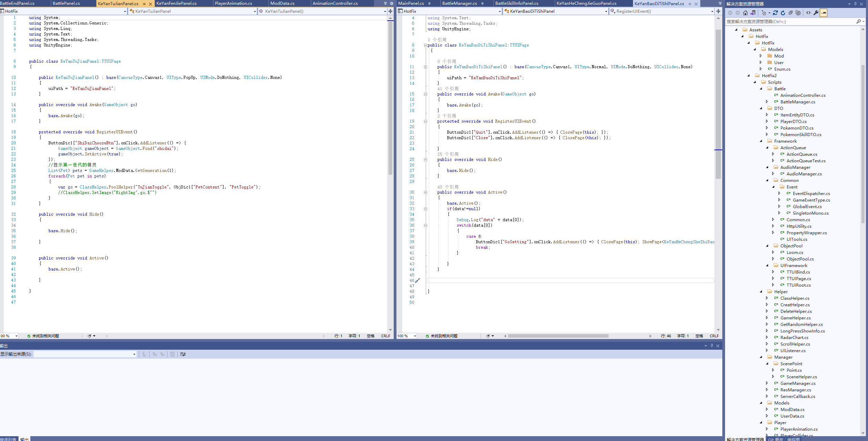Toggle Preview Selected Items in Solution Explorer
Viewport: 868px width, 441px height.
(824, 13)
